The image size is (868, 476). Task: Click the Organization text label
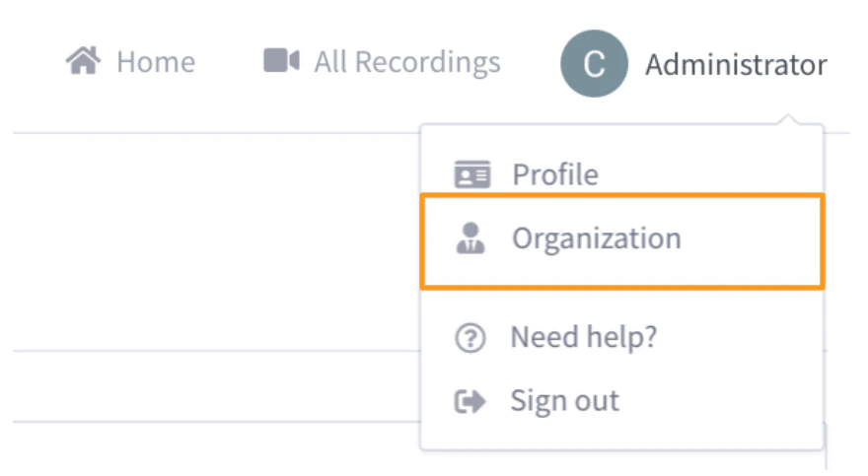click(x=596, y=238)
